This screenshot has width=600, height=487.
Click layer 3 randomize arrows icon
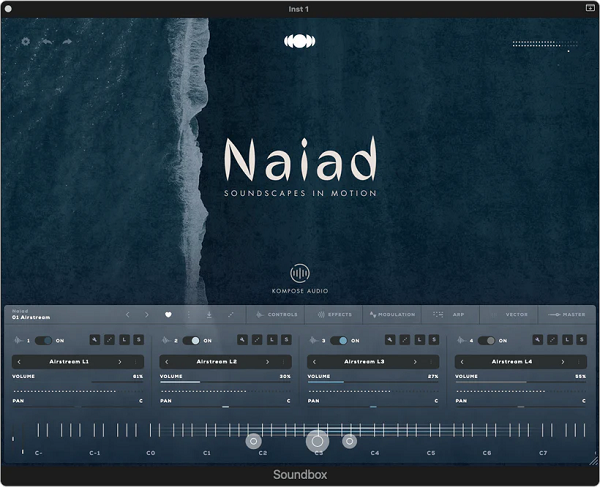pyautogui.click(x=405, y=340)
